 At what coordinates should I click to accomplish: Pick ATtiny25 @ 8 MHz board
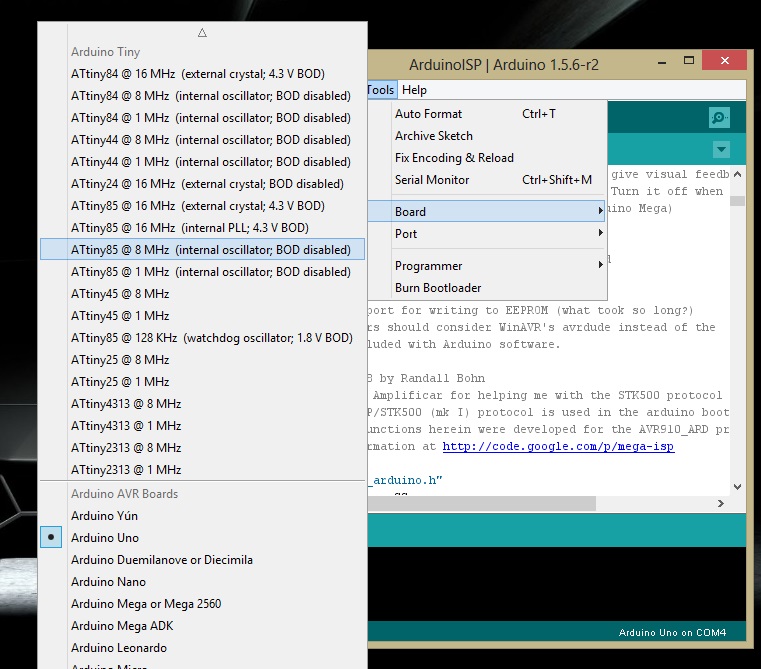(x=202, y=360)
